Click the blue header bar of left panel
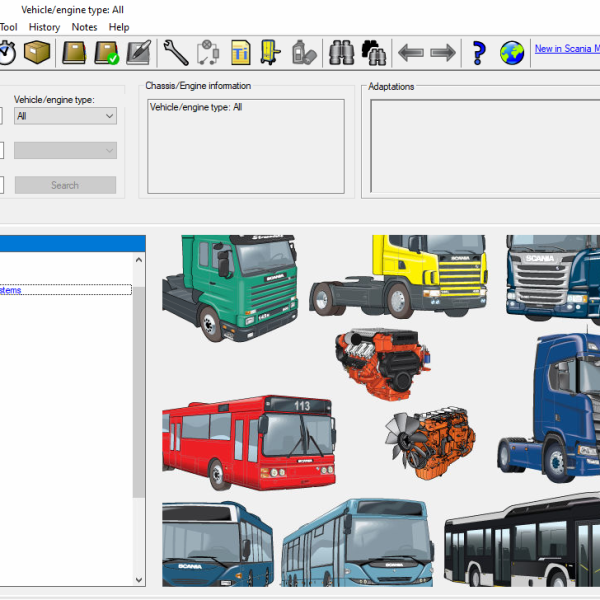 [x=73, y=243]
